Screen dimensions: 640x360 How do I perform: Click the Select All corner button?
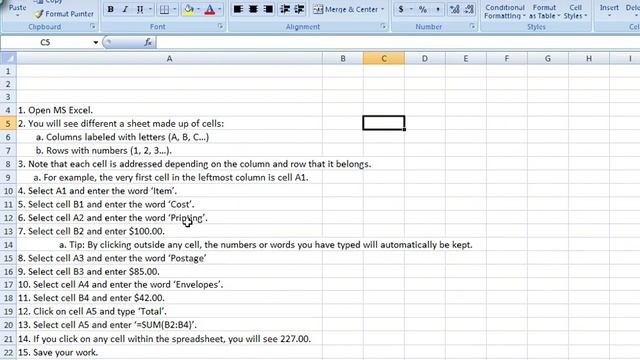tap(8, 58)
